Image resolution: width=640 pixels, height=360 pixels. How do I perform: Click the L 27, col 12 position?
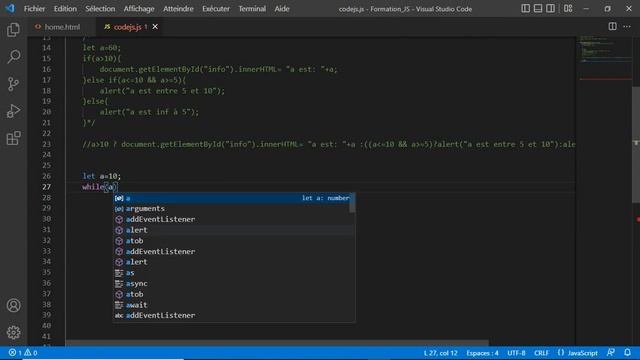[440, 353]
